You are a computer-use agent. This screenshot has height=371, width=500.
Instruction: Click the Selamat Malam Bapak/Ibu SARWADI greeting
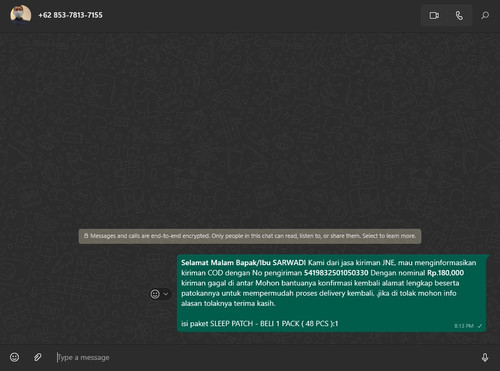(x=243, y=263)
